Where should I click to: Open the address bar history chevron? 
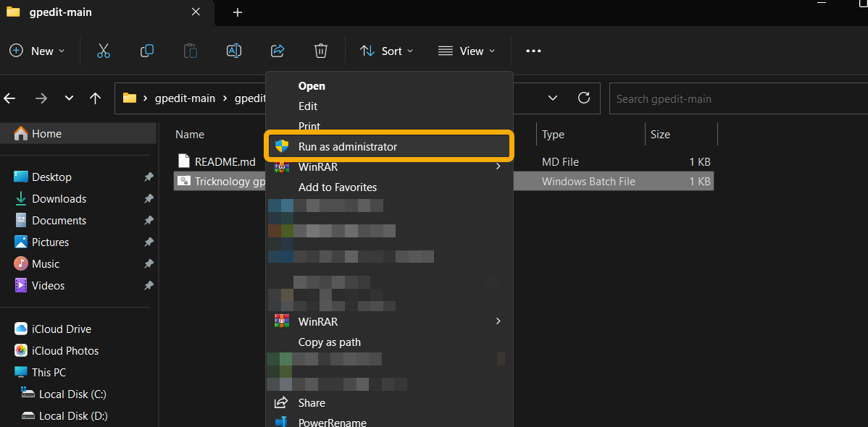pos(553,98)
